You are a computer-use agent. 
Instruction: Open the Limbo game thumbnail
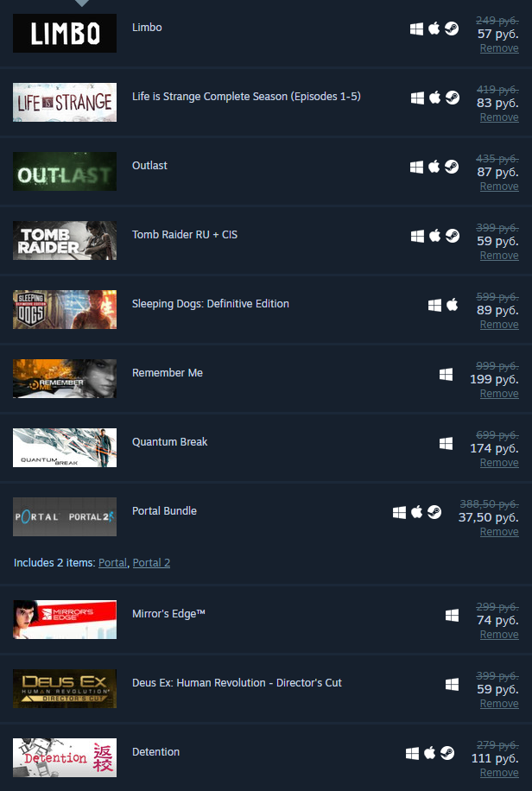pyautogui.click(x=65, y=34)
